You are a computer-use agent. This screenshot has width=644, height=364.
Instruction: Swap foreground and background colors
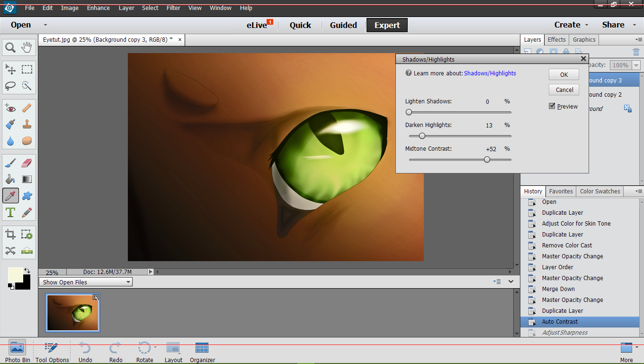27,271
